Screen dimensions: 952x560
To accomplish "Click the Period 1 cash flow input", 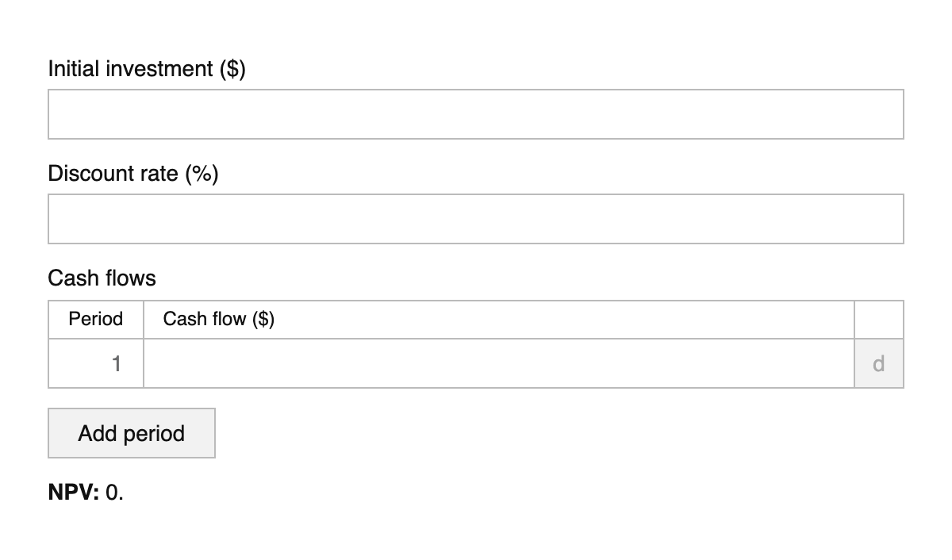I will pos(498,363).
